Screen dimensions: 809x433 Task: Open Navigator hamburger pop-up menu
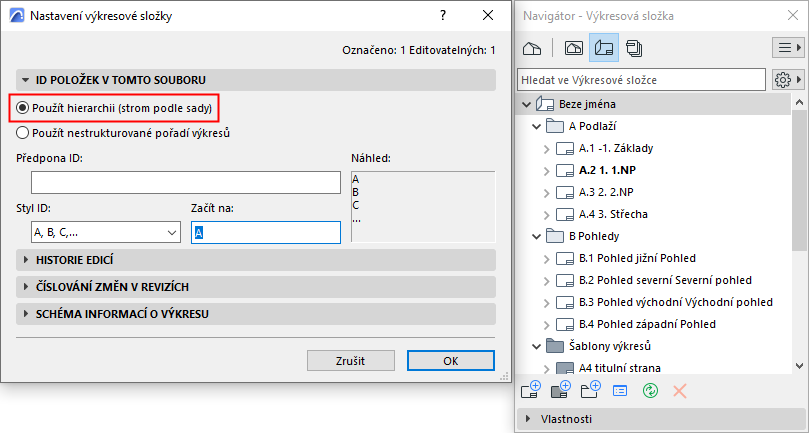(x=785, y=47)
